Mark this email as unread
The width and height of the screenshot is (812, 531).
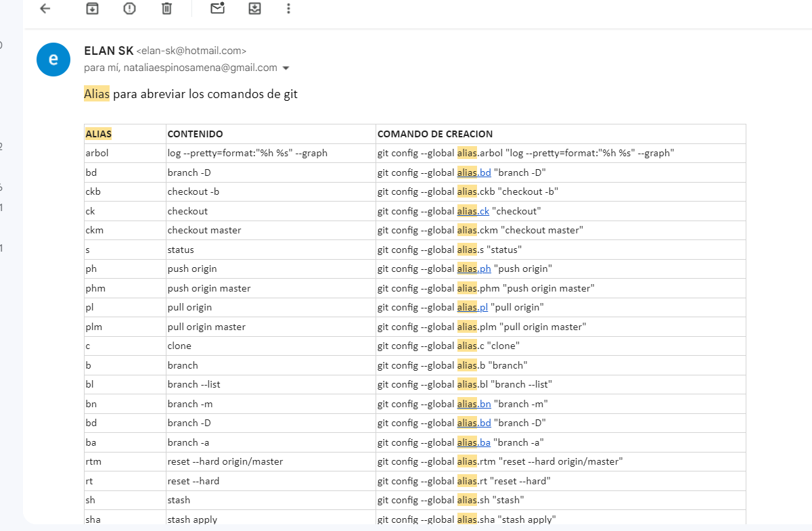click(217, 9)
